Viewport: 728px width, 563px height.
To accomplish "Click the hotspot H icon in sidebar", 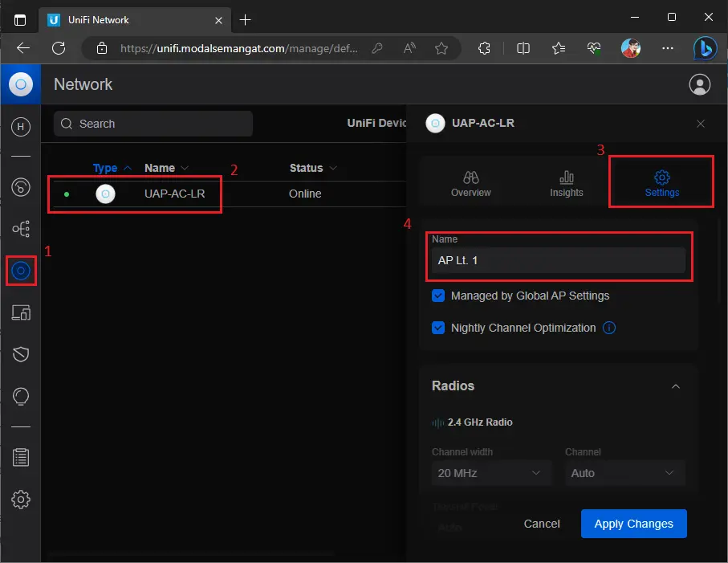I will click(20, 127).
